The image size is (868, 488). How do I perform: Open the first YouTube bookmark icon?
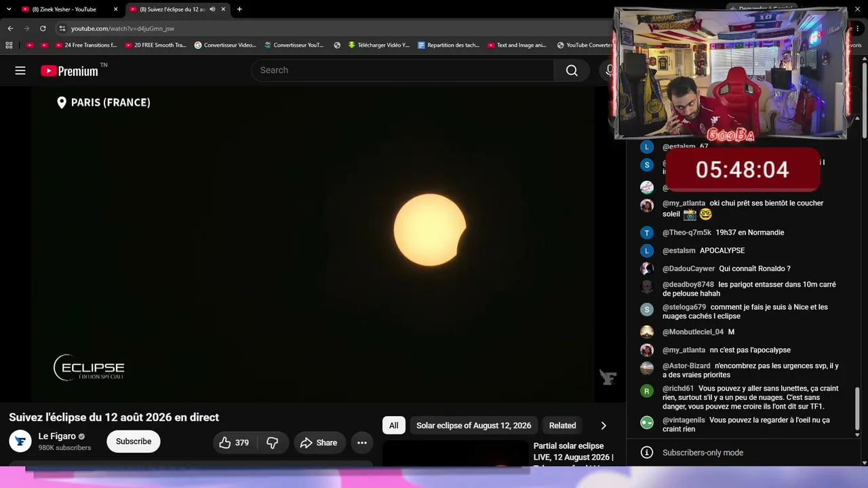coord(30,45)
